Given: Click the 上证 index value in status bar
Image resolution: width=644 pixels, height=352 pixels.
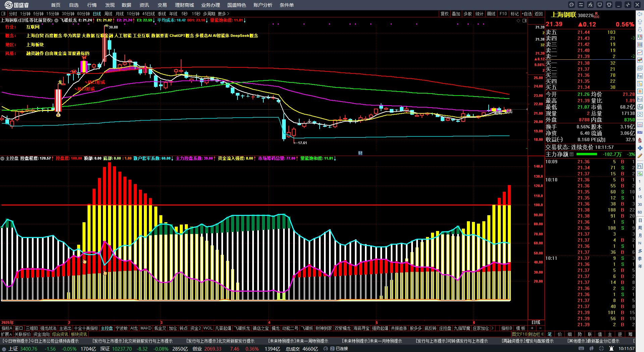Looking at the screenshot, I should coord(29,349).
